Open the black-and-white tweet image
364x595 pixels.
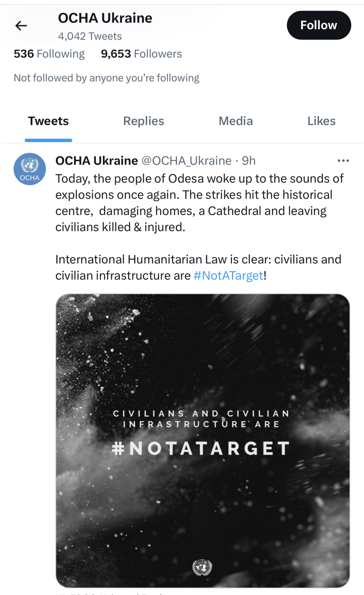(x=203, y=364)
